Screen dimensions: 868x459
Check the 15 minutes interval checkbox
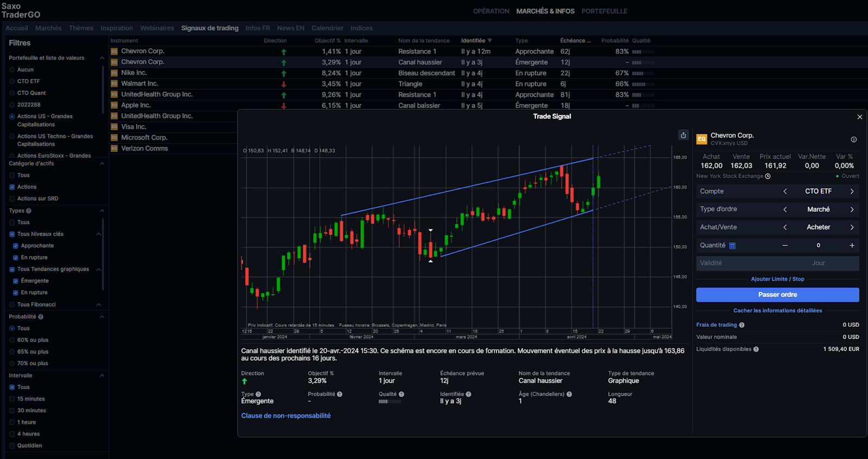(12, 399)
